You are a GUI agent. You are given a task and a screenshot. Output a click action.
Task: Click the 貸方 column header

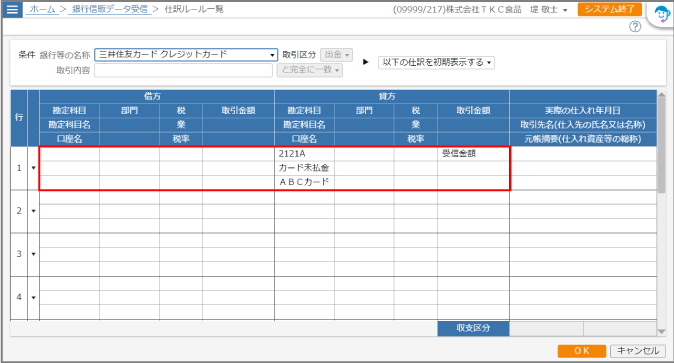coord(392,96)
